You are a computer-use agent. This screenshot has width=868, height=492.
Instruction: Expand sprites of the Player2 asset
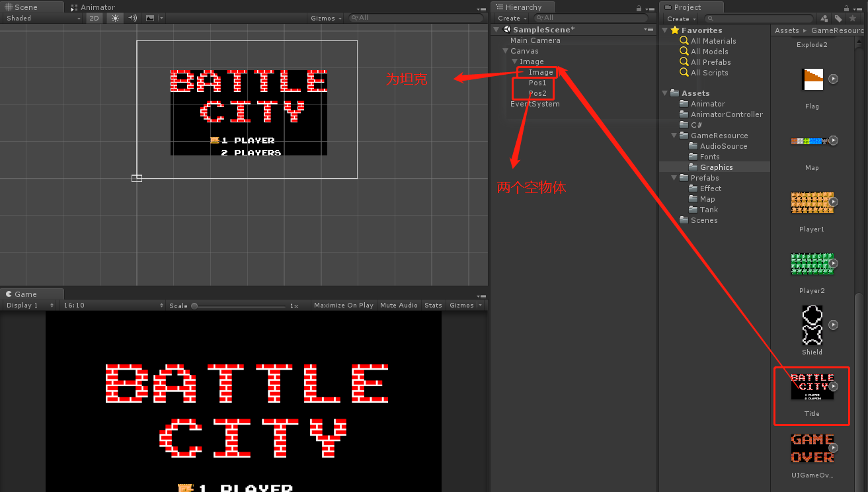click(833, 263)
